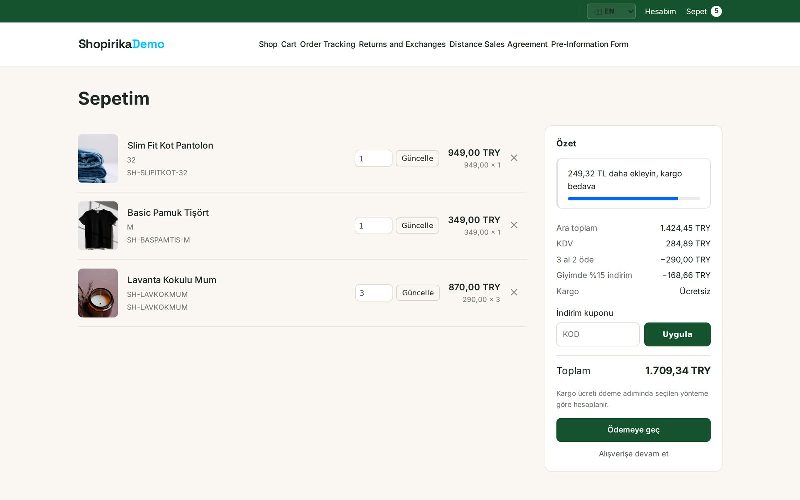Open Sepet link in top bar
The image size is (800, 500).
click(x=696, y=11)
